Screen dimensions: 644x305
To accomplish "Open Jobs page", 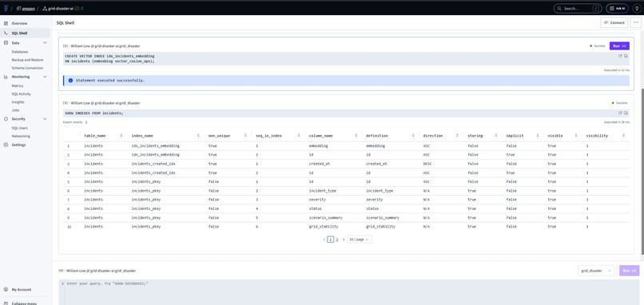I will 15,110.
